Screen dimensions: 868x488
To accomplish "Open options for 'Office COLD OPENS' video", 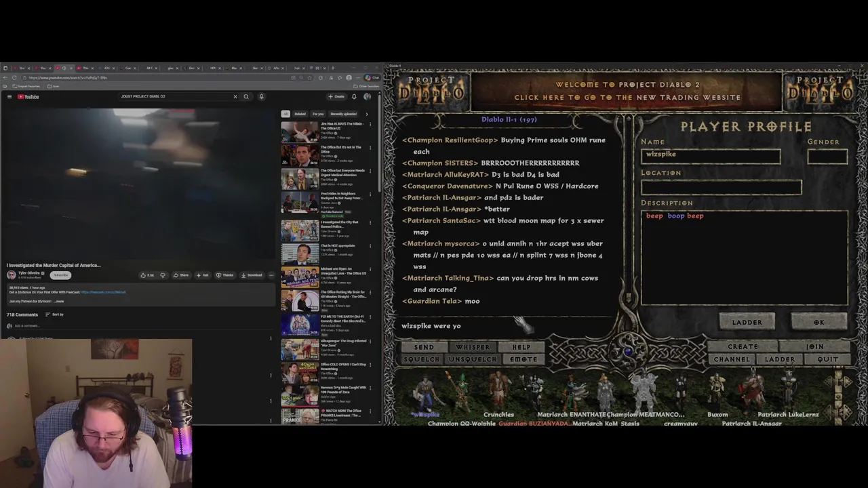I will (370, 365).
